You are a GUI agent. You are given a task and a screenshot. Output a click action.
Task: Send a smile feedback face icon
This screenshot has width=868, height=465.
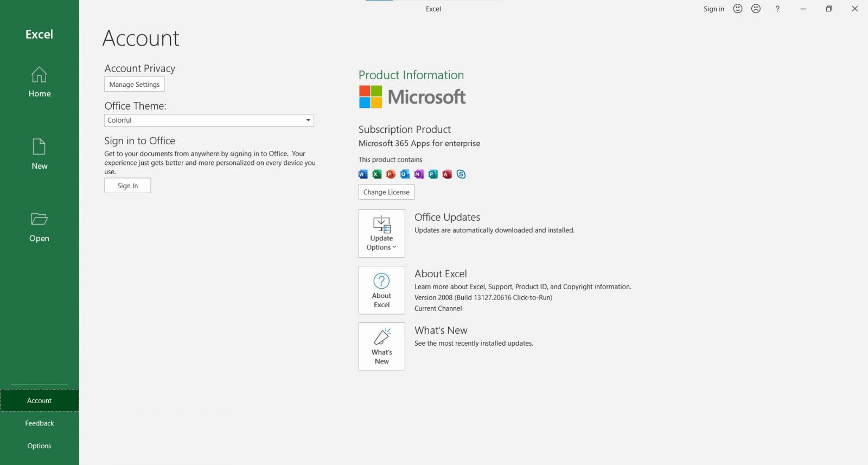[738, 9]
